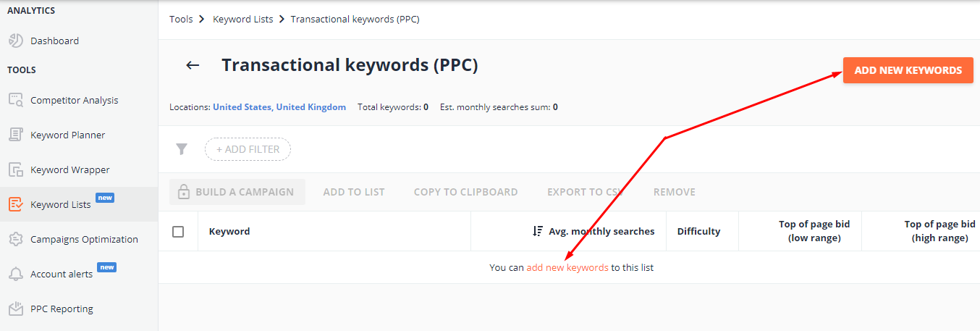Open the PPC Reporting icon
This screenshot has height=331, width=980.
pos(16,309)
